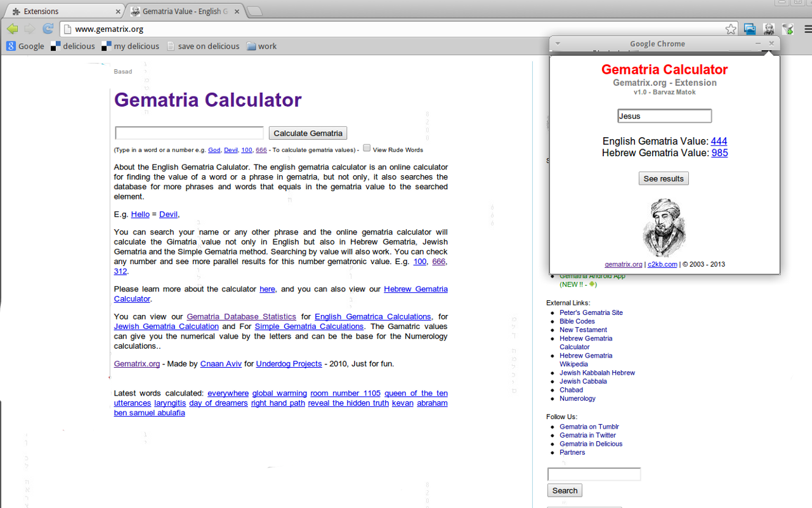Image resolution: width=812 pixels, height=508 pixels.
Task: Open Gematria Database Statistics link
Action: coord(241,316)
